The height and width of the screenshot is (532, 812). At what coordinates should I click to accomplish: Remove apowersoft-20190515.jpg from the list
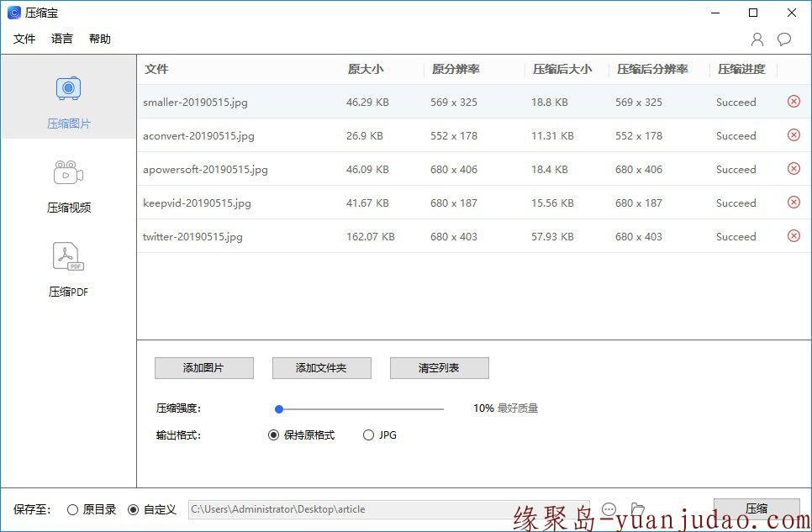(794, 169)
